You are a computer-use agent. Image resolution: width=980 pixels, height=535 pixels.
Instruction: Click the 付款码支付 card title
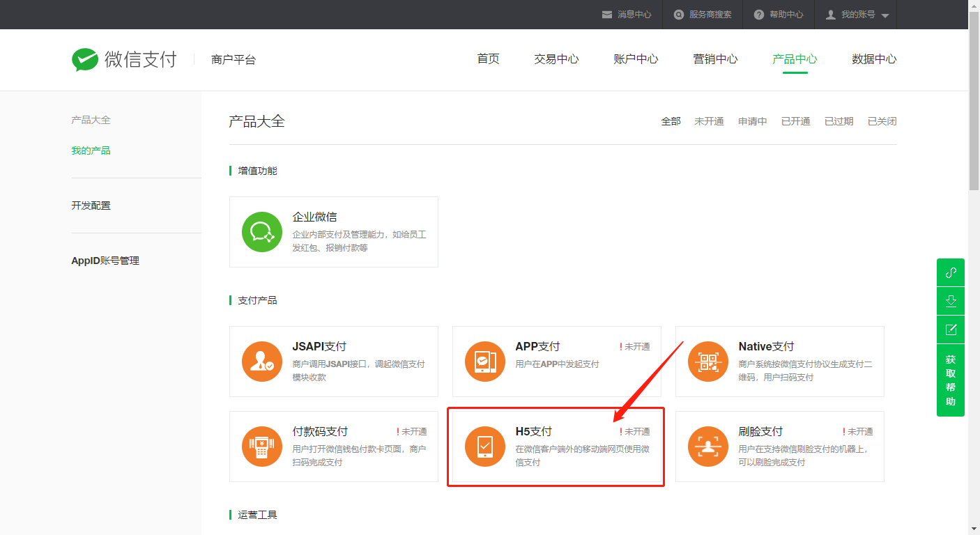320,431
